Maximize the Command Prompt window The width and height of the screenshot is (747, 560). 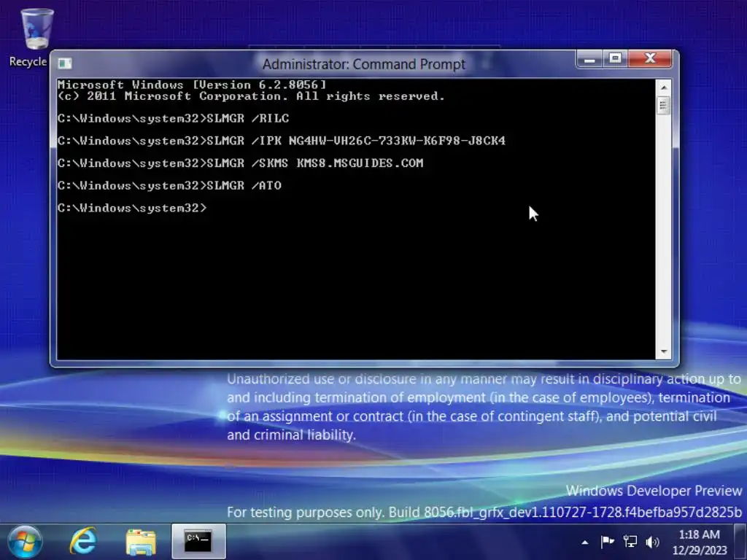[x=615, y=59]
